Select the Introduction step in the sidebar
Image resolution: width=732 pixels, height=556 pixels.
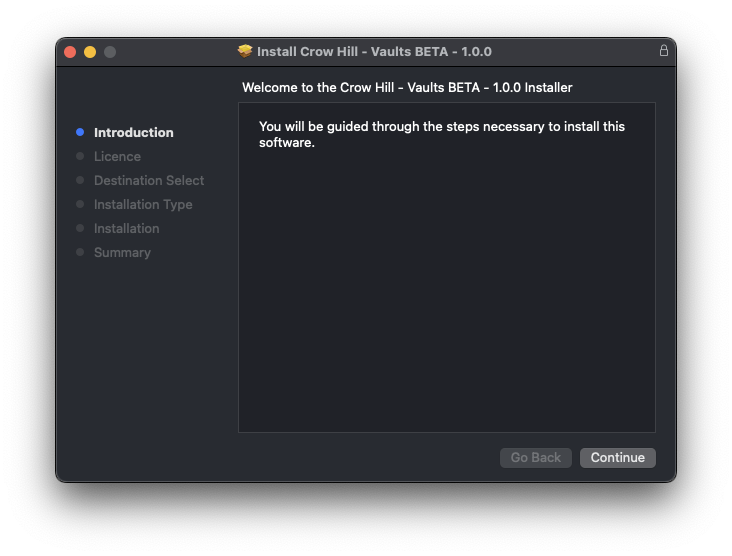coord(133,132)
